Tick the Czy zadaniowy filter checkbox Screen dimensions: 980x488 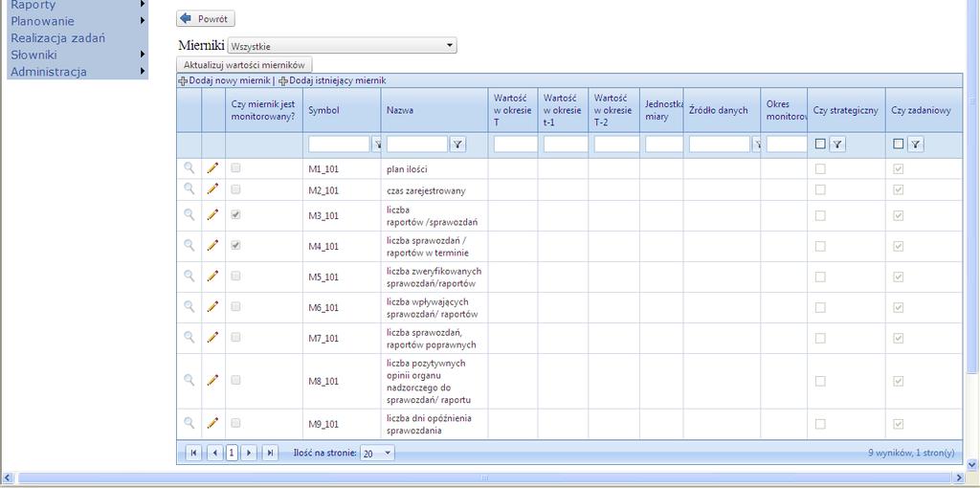coord(898,144)
